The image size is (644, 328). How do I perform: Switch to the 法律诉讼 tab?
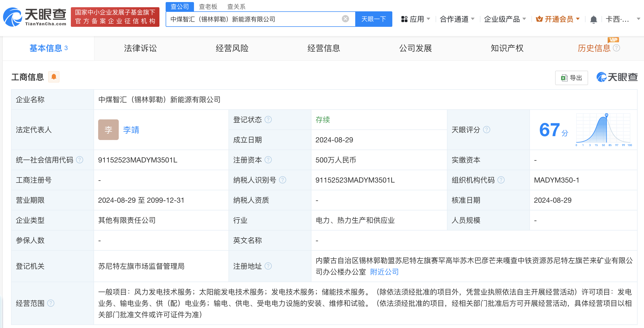point(140,48)
